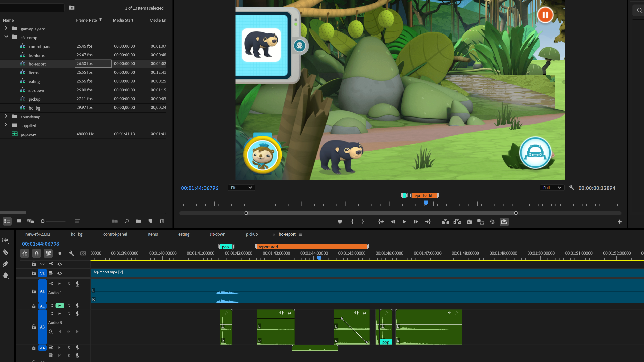Open the Program Monitor button editor plus
Viewport: 644px width, 362px height.
pyautogui.click(x=620, y=222)
